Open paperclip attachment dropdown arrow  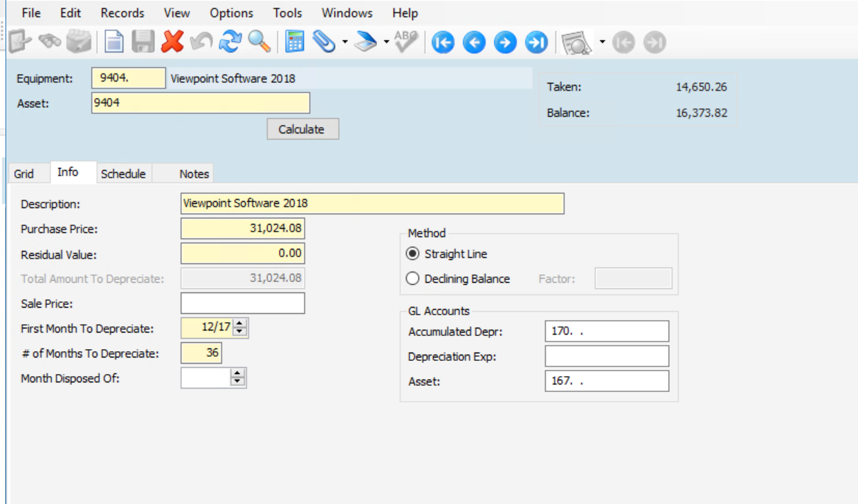click(x=345, y=44)
